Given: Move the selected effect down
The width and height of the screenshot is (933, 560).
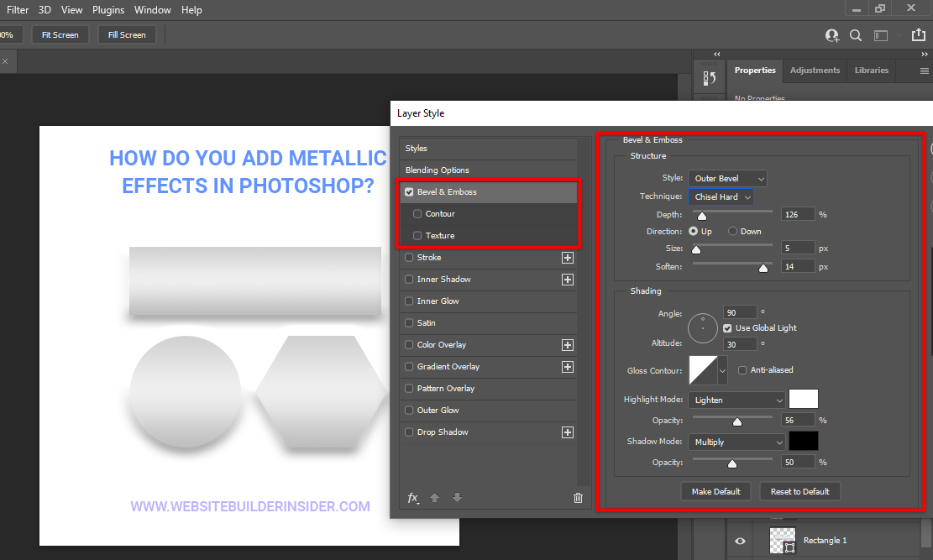Looking at the screenshot, I should click(457, 497).
